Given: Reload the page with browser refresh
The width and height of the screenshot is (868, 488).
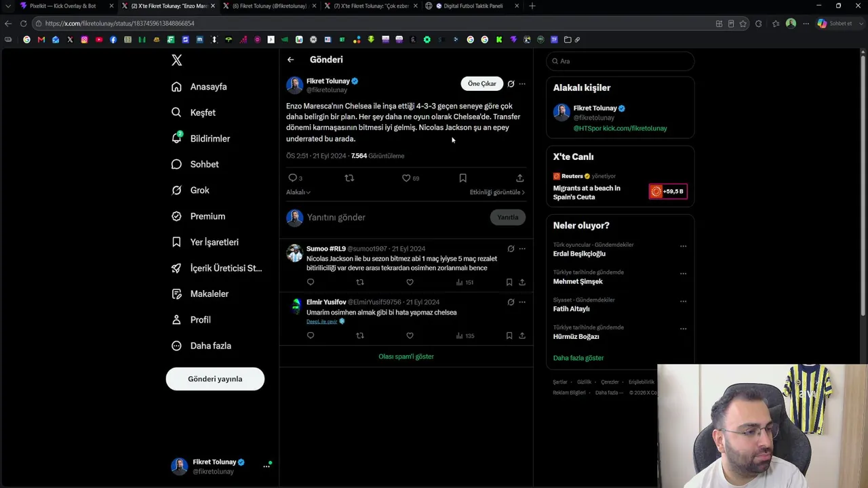Looking at the screenshot, I should [23, 24].
